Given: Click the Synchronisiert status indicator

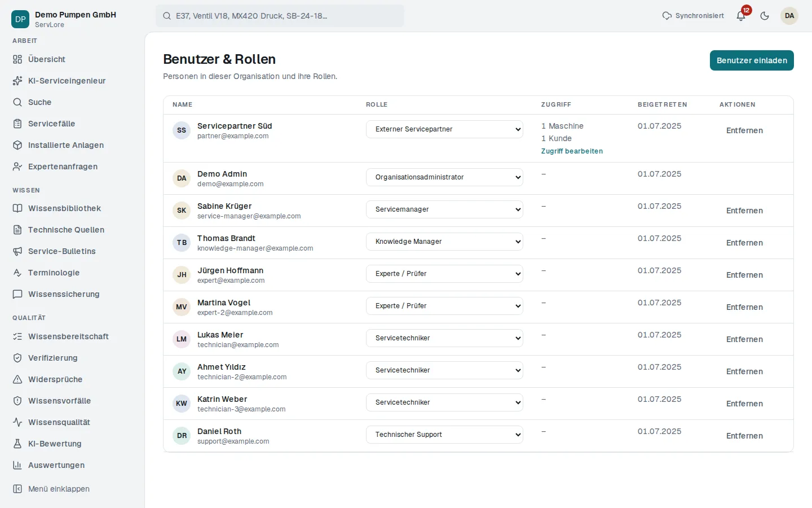Looking at the screenshot, I should pyautogui.click(x=693, y=16).
